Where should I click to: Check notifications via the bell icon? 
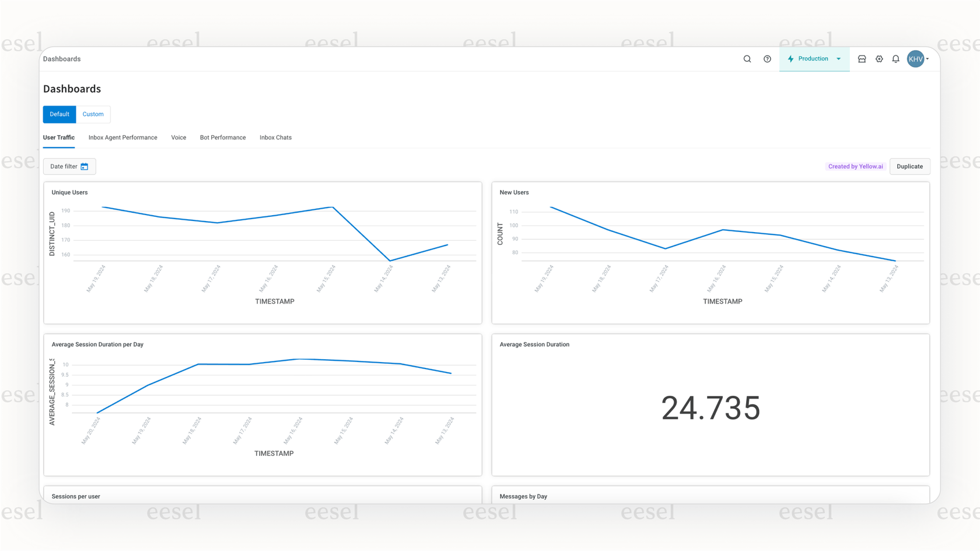pyautogui.click(x=896, y=58)
